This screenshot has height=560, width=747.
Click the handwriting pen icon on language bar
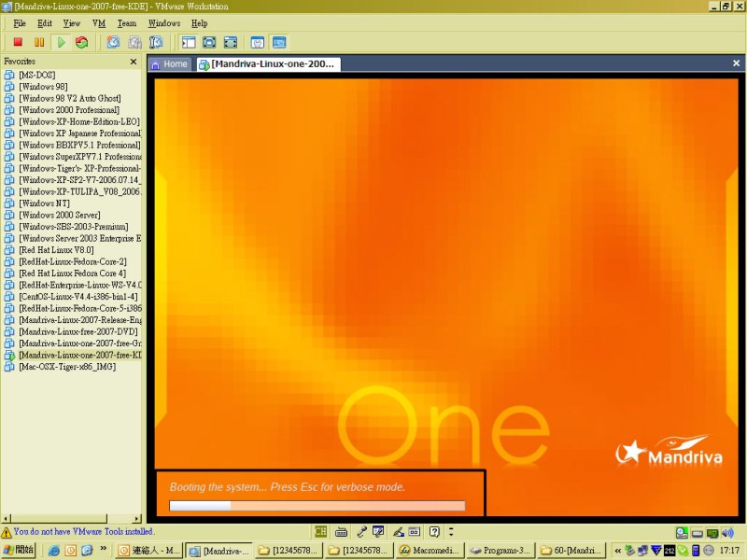pos(399,531)
